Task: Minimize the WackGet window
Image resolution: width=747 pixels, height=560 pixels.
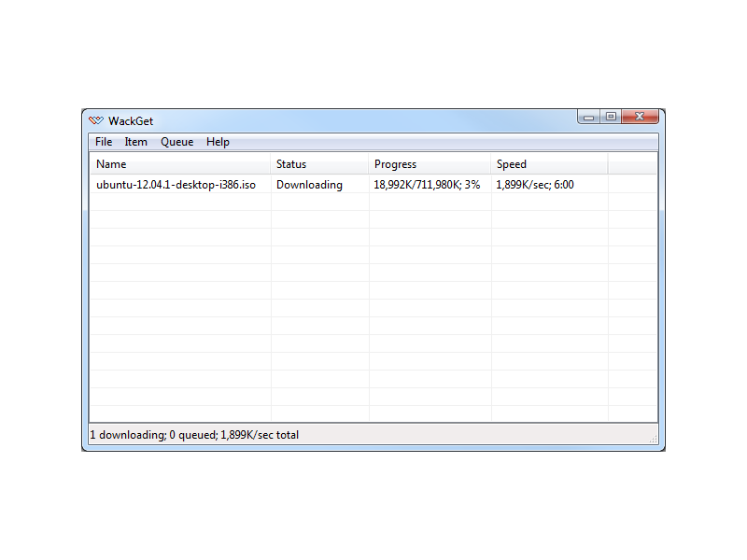Action: pos(589,118)
